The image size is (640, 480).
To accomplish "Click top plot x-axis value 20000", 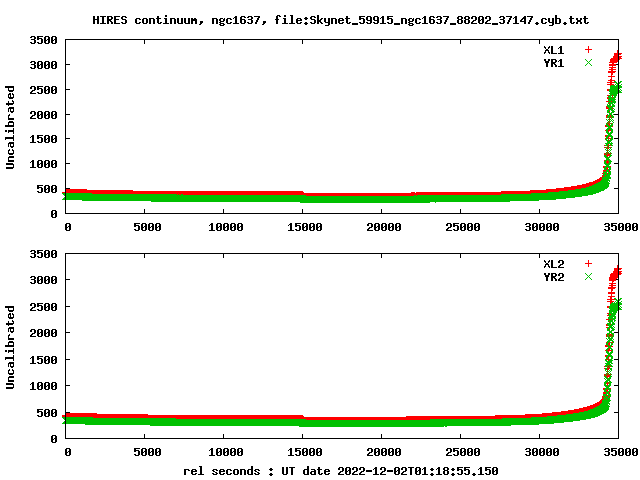I will 384,227.
